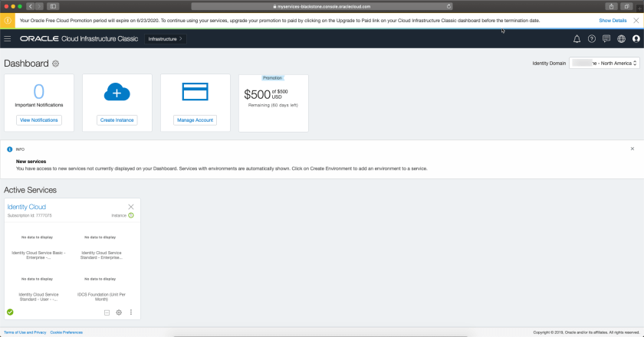Click the Manage Account button

point(195,120)
